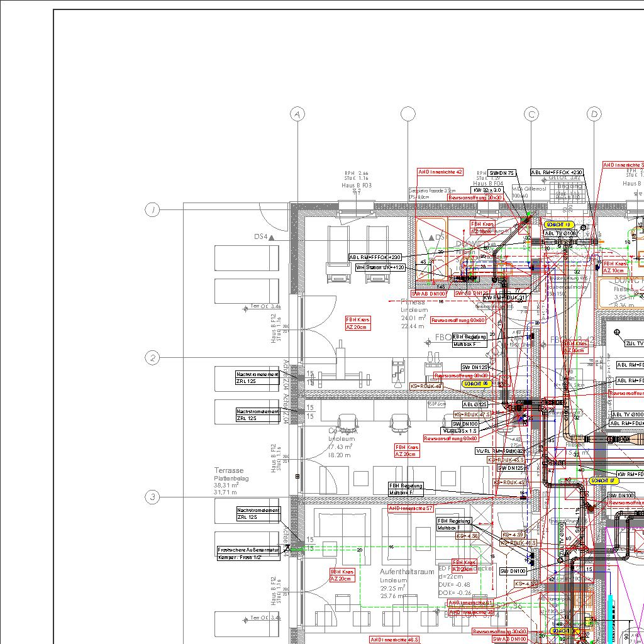Select "SW AB DN100" label beside SW AB DN125

(x=429, y=294)
